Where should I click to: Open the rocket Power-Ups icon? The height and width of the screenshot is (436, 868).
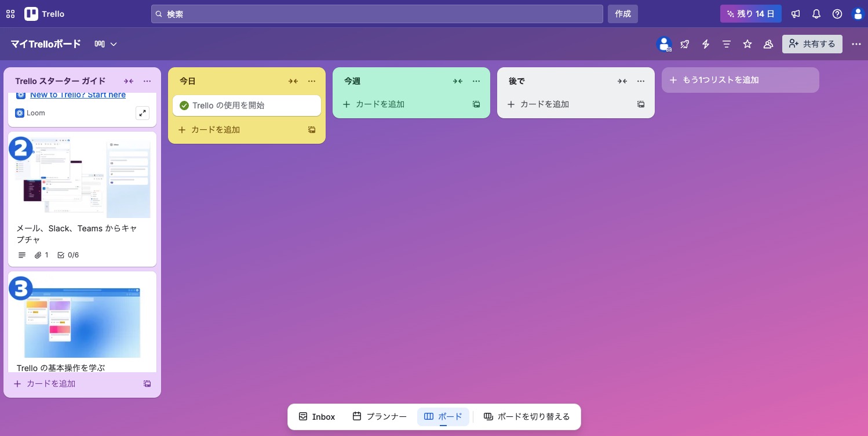click(x=685, y=44)
